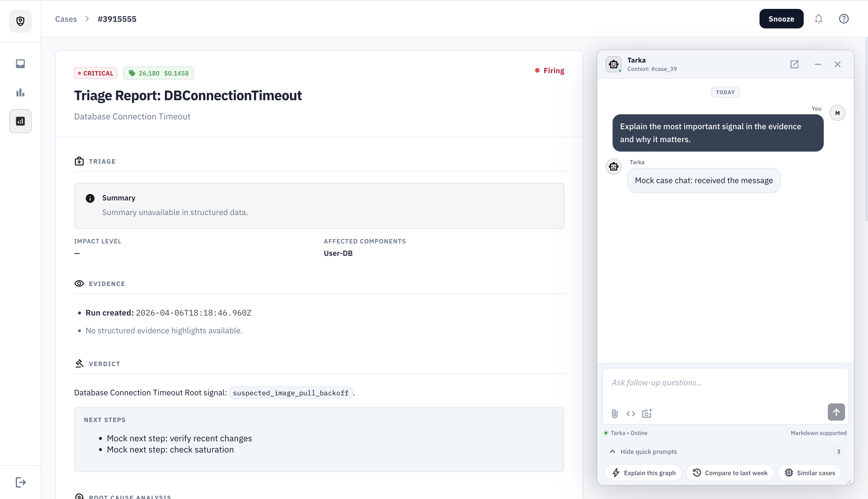Image resolution: width=868 pixels, height=499 pixels.
Task: Click the logout icon in the sidebar
Action: pos(21,482)
